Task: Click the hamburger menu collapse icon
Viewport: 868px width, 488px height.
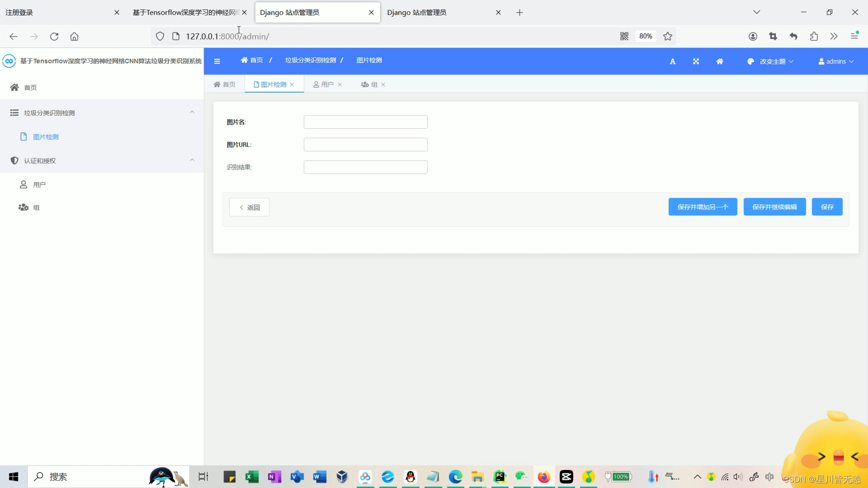Action: [217, 61]
